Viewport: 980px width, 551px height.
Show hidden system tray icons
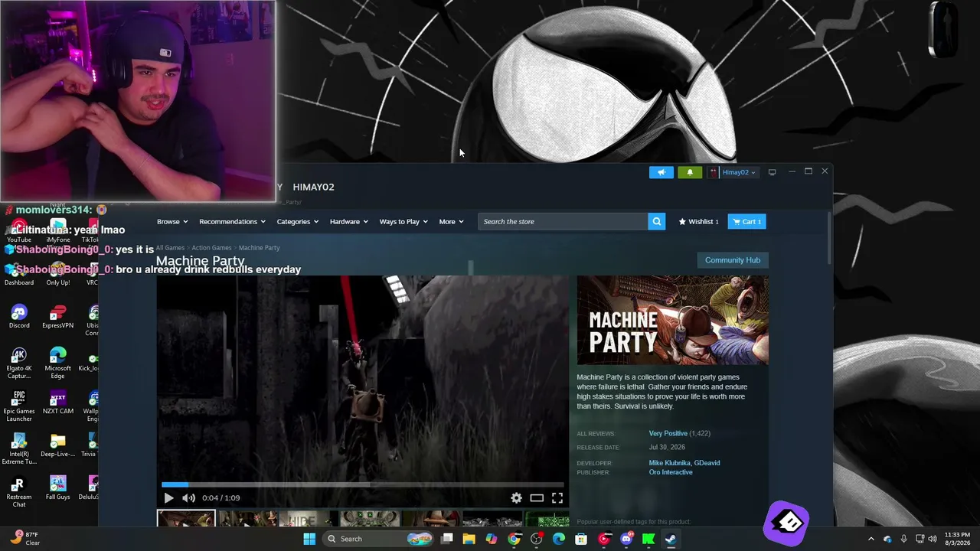(871, 539)
